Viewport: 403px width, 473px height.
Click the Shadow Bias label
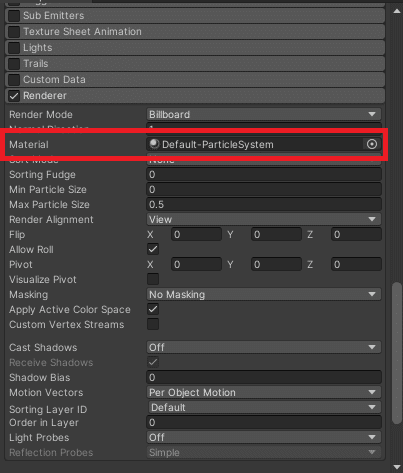click(40, 377)
